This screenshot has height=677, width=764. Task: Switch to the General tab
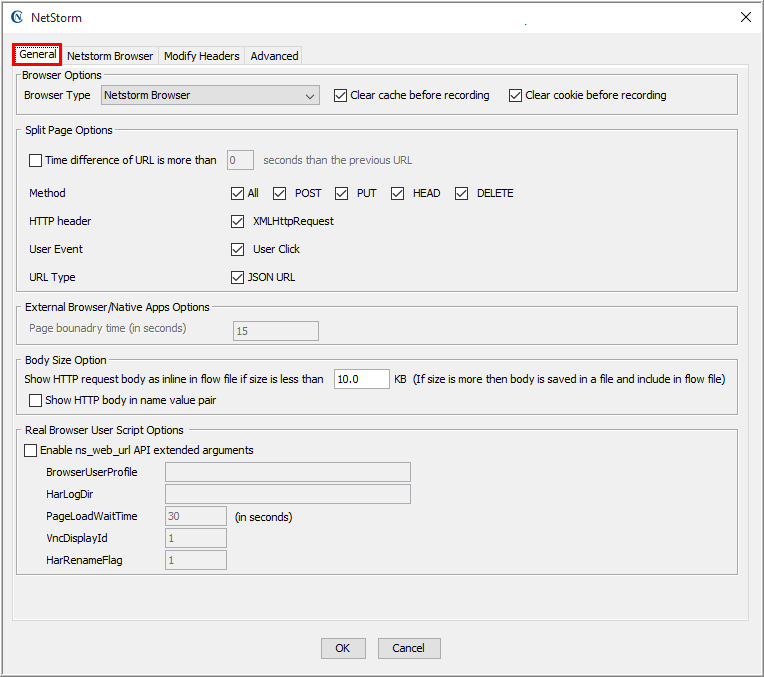coord(38,54)
